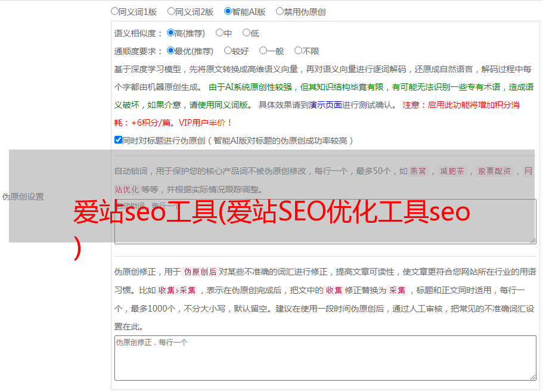Click the 燕窝 example keyword
Viewport: 543px width, 392px height.
418,171
